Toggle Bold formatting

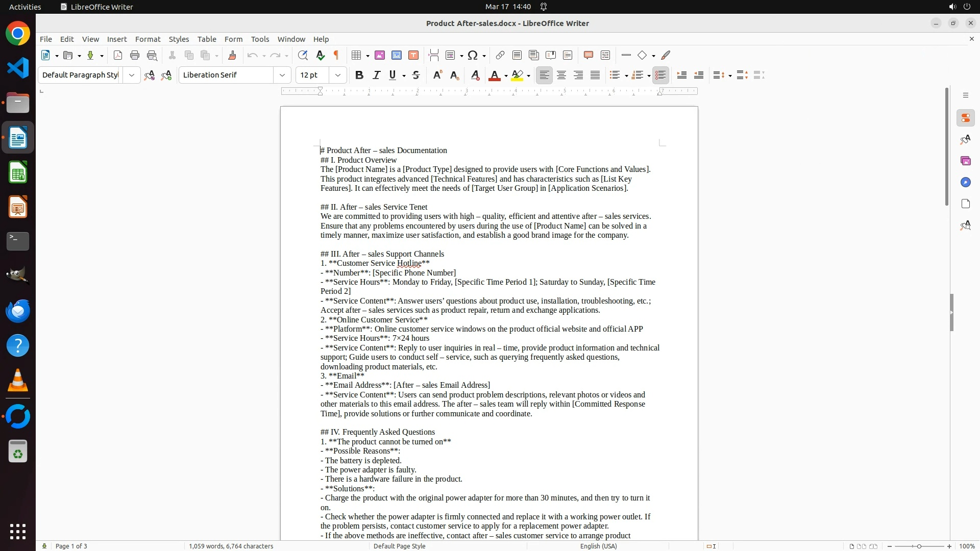coord(359,76)
